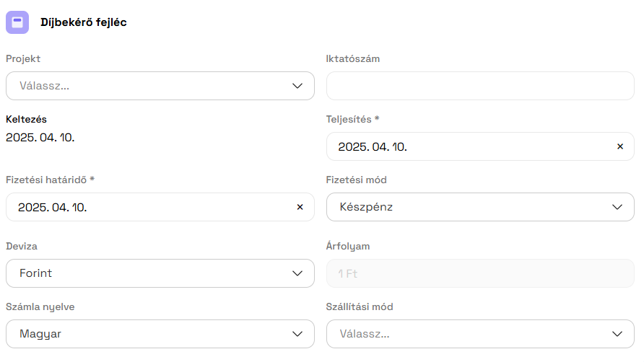Expand the Deviza dropdown showing Forint
Viewport: 644px width, 362px height.
(x=144, y=273)
